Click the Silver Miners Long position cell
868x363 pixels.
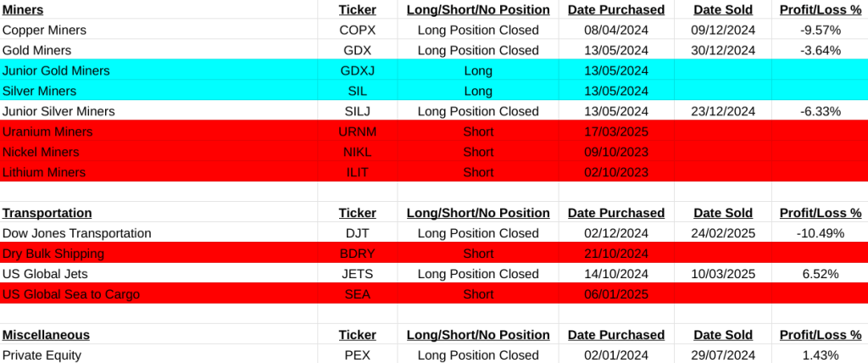pyautogui.click(x=478, y=91)
